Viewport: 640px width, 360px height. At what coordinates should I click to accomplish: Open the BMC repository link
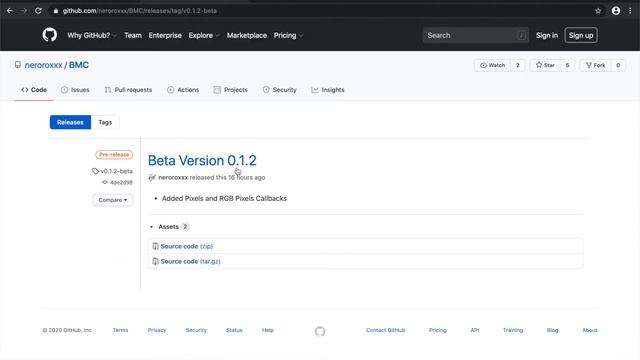pos(79,65)
